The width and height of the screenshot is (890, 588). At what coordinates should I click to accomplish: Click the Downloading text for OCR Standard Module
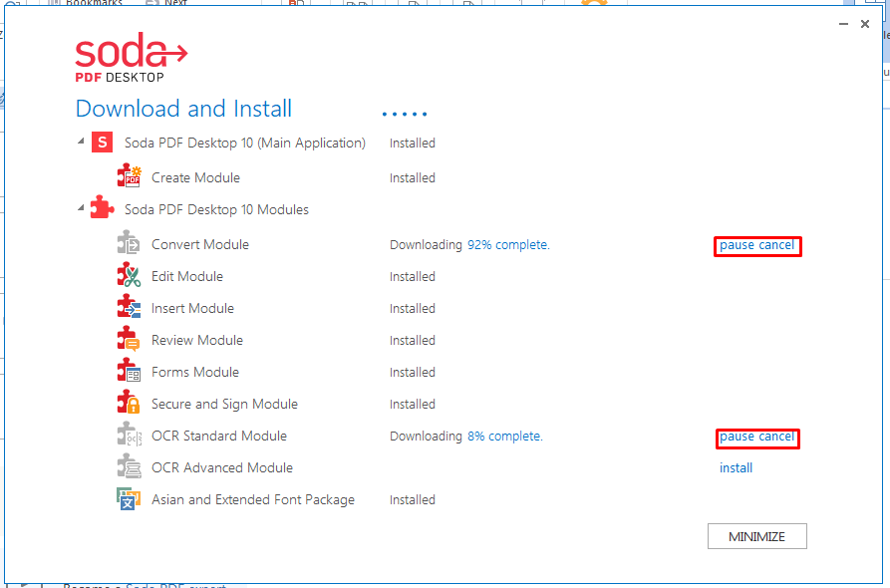click(x=427, y=437)
